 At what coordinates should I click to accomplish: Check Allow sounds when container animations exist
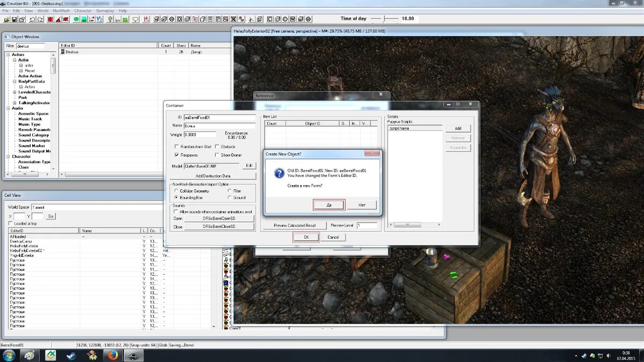pyautogui.click(x=176, y=212)
